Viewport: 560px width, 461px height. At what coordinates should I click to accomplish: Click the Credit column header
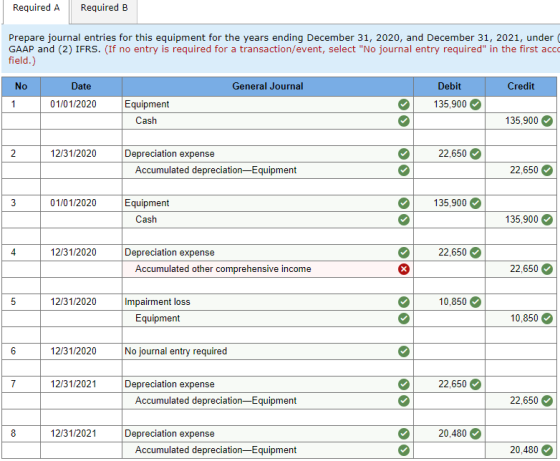521,86
